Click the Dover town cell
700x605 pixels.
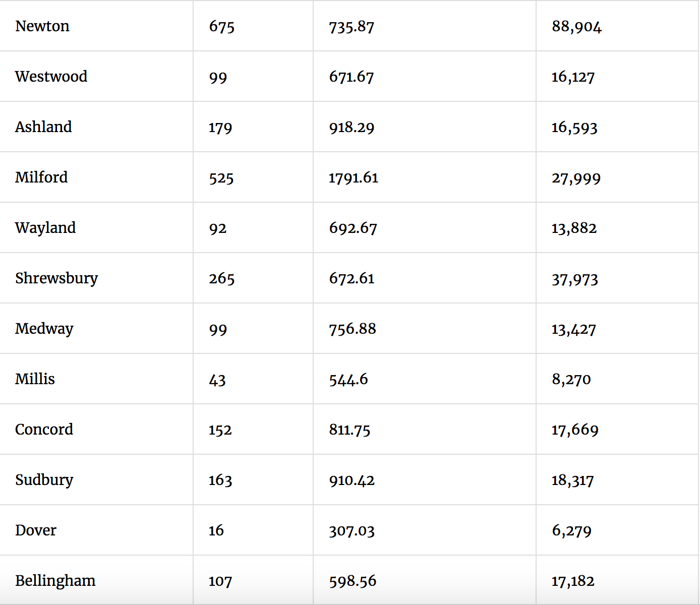click(x=36, y=530)
